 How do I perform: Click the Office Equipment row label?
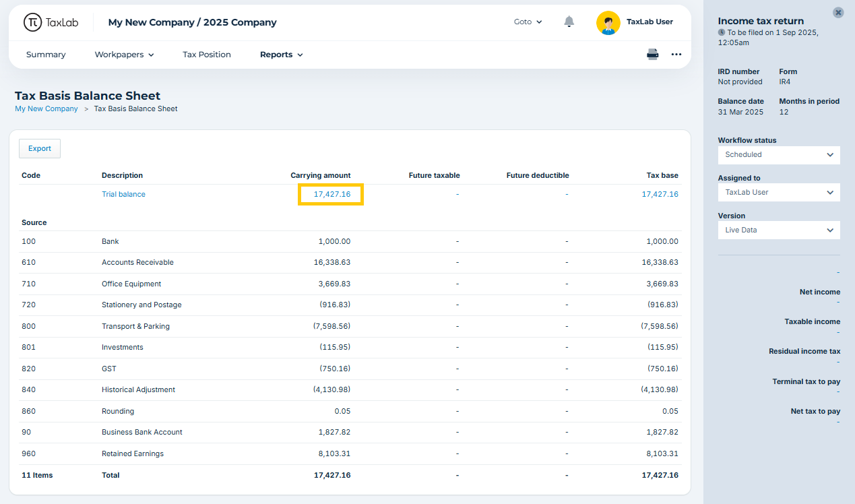tap(131, 284)
